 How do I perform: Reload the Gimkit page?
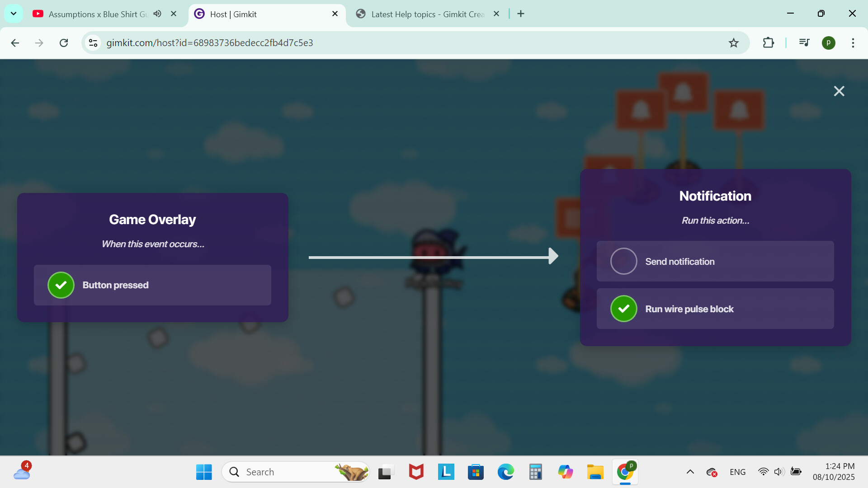coord(64,43)
